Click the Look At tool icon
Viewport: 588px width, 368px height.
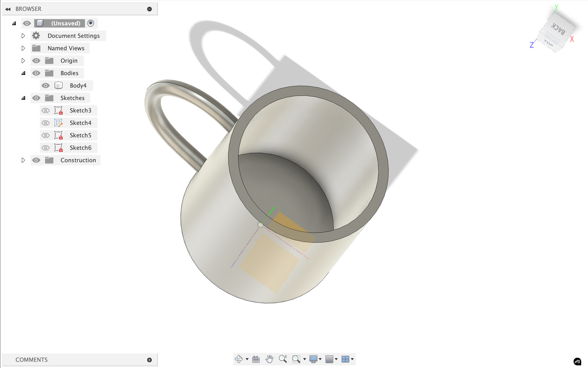tap(255, 359)
